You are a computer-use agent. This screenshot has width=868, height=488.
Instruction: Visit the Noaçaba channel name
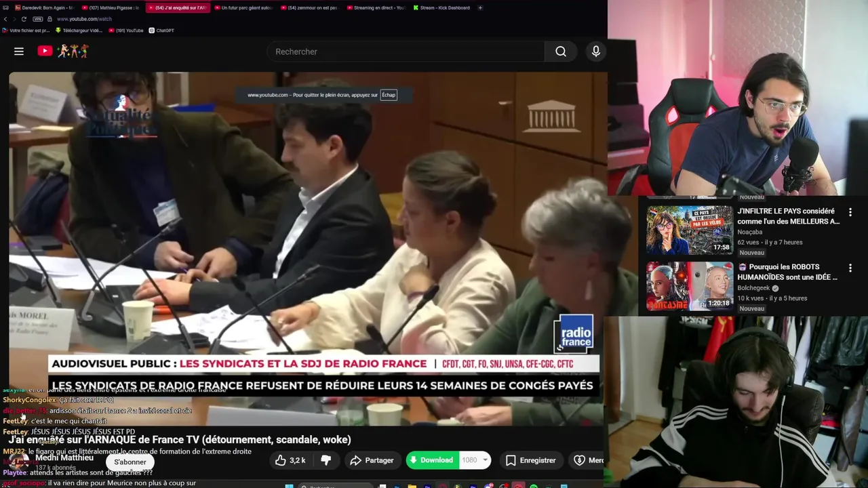tap(750, 232)
